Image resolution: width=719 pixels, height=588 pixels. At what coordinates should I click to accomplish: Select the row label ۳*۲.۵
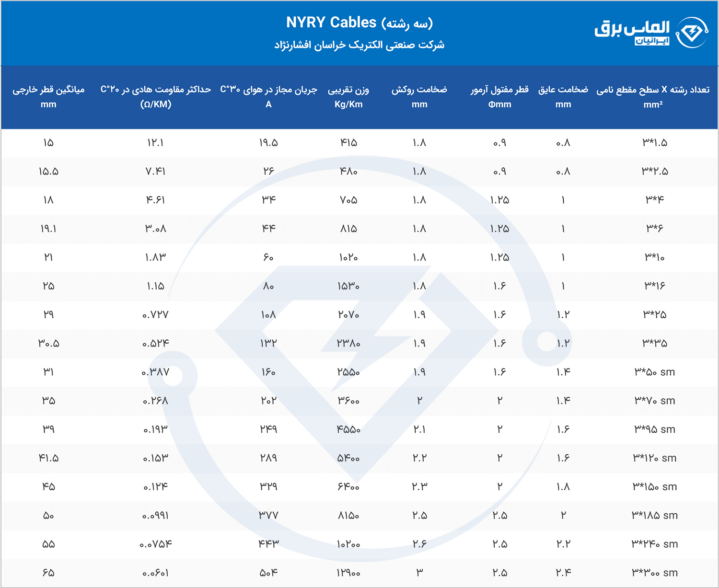click(655, 172)
